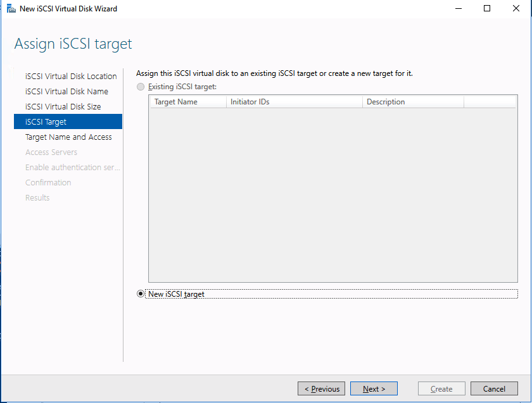Close the iSCSI wizard window
The height and width of the screenshot is (403, 532).
(x=516, y=9)
